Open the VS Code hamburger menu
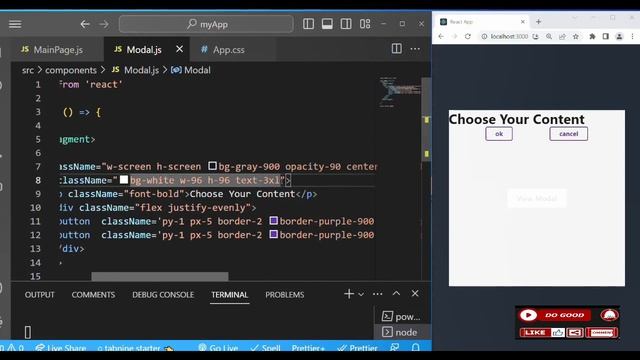Screen dimensions: 640x360 click(x=15, y=24)
